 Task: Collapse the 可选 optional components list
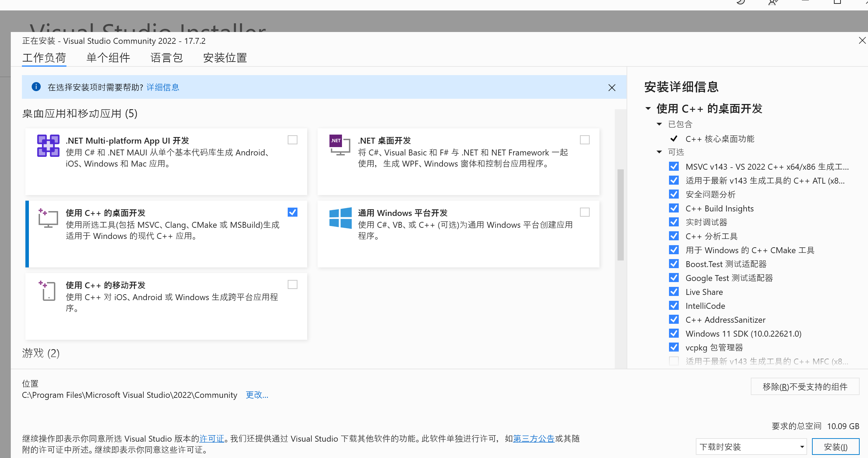(659, 152)
